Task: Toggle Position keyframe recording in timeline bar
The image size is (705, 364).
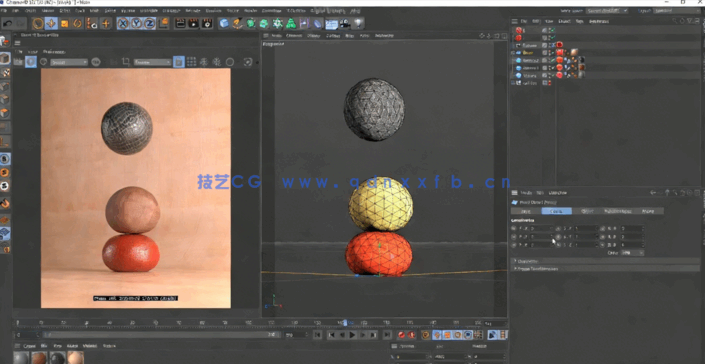Action: [x=437, y=335]
